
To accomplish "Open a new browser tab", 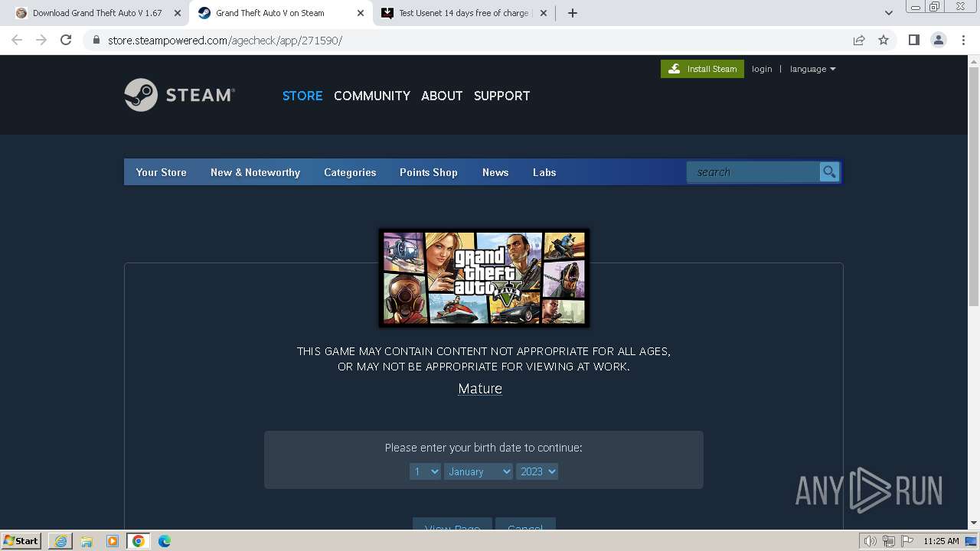I will click(x=573, y=13).
